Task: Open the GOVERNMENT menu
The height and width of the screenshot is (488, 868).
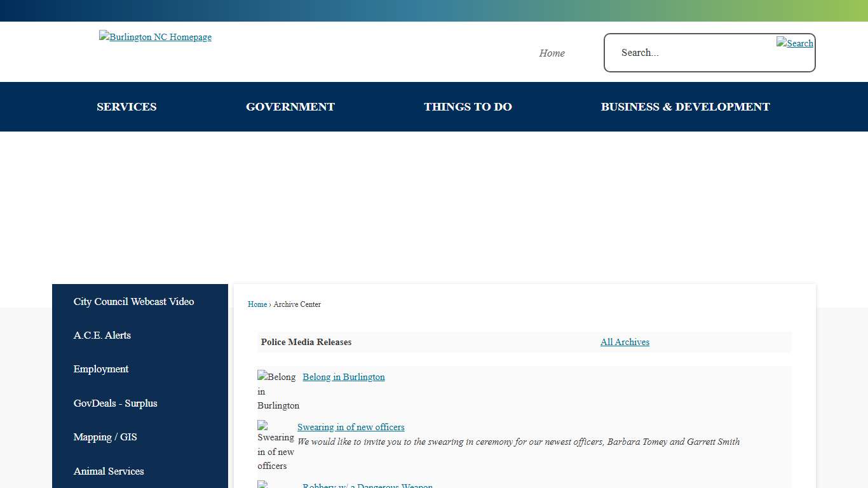Action: 290,107
